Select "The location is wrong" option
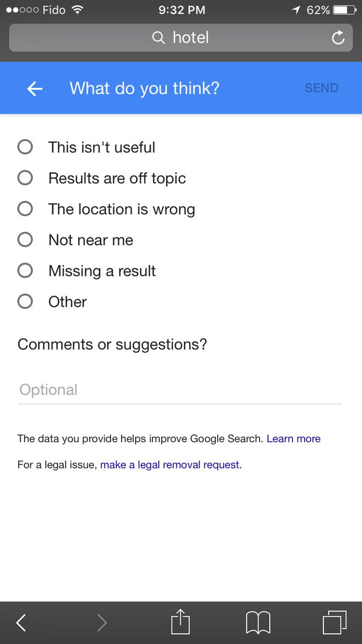 pos(25,209)
